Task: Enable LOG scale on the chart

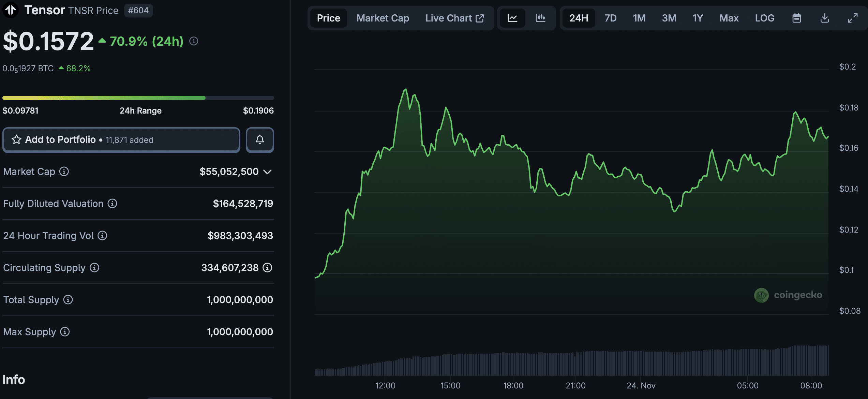Action: pos(765,18)
